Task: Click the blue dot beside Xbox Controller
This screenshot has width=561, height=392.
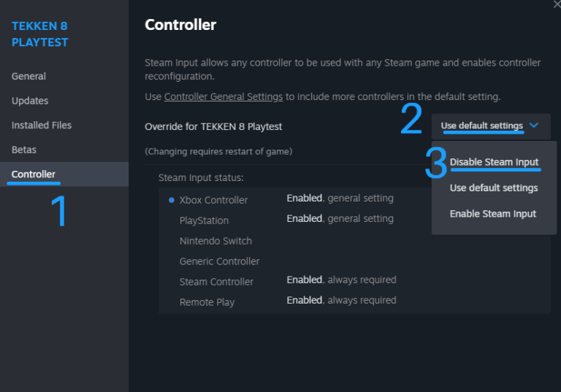Action: 172,200
